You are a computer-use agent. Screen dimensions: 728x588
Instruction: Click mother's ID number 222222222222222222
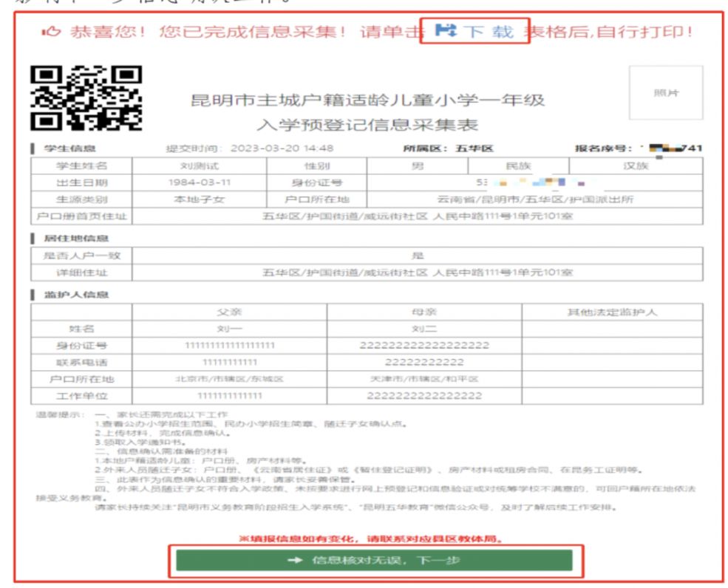(x=424, y=345)
